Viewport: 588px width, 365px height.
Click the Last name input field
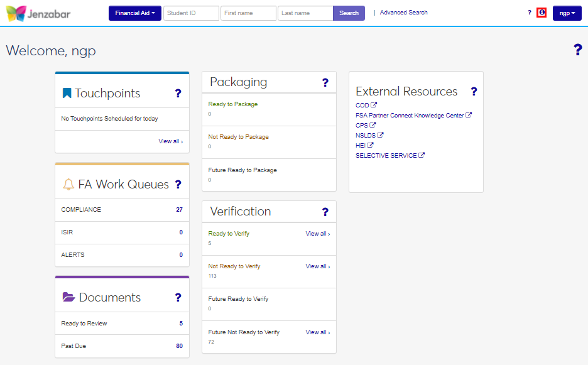coord(305,13)
